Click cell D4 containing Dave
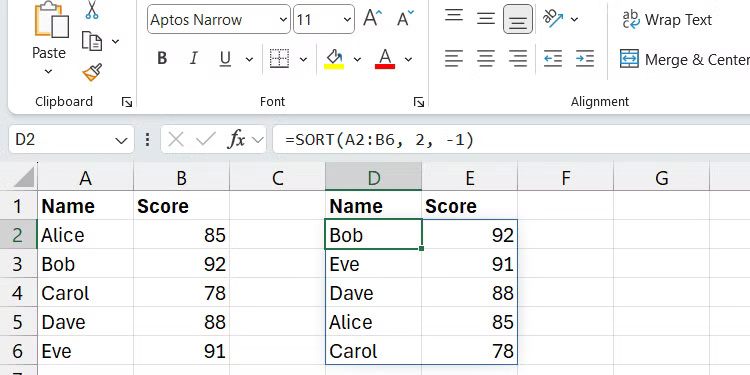Viewport: 750px width, 375px height. pyautogui.click(x=374, y=293)
